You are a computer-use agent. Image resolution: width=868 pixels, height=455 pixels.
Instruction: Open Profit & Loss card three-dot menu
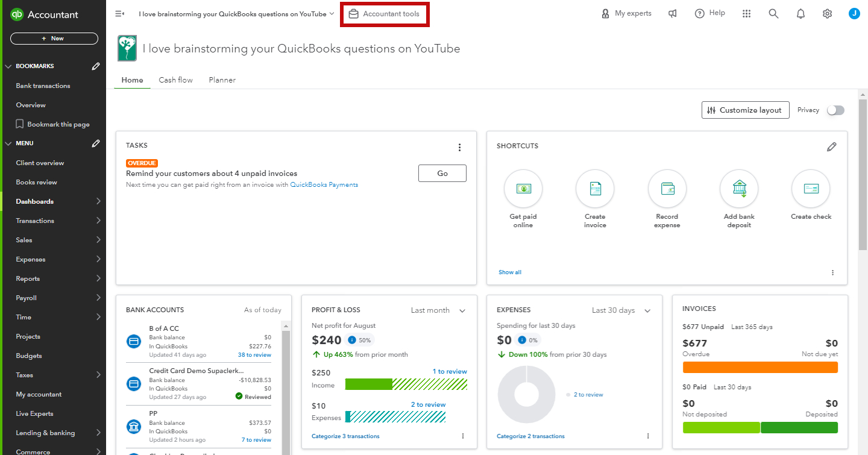(x=463, y=436)
